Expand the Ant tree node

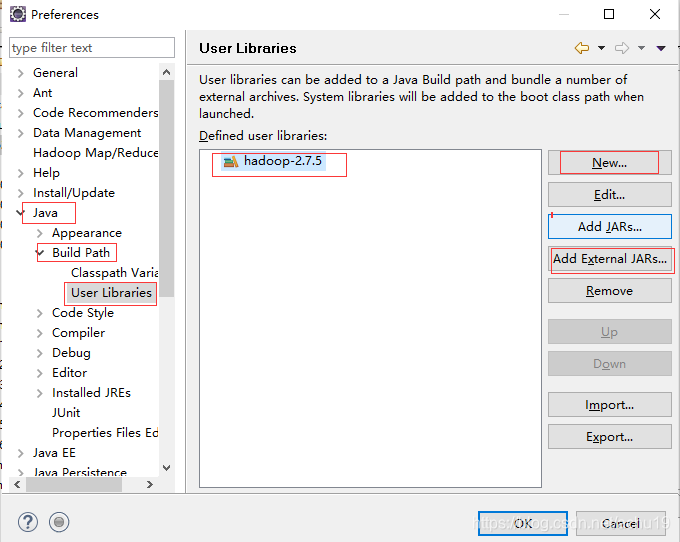(x=20, y=93)
